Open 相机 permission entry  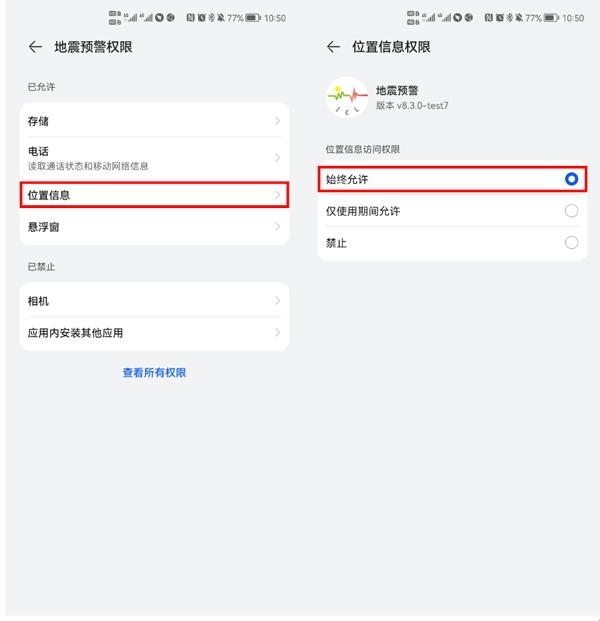(154, 301)
